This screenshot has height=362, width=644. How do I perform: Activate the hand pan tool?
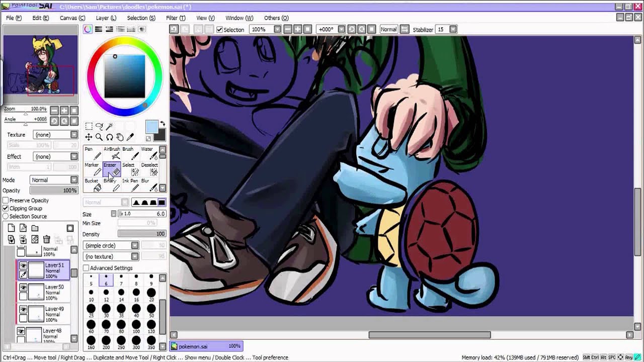(120, 137)
